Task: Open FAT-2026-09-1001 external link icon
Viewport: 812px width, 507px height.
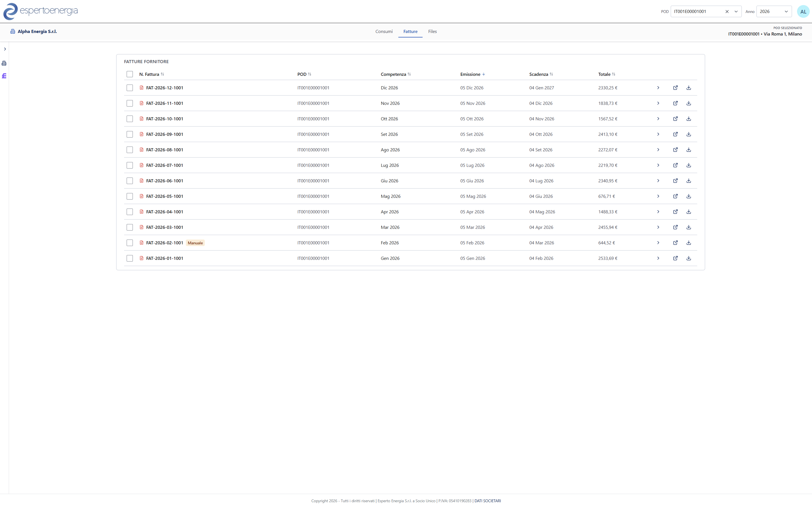Action: 675,134
